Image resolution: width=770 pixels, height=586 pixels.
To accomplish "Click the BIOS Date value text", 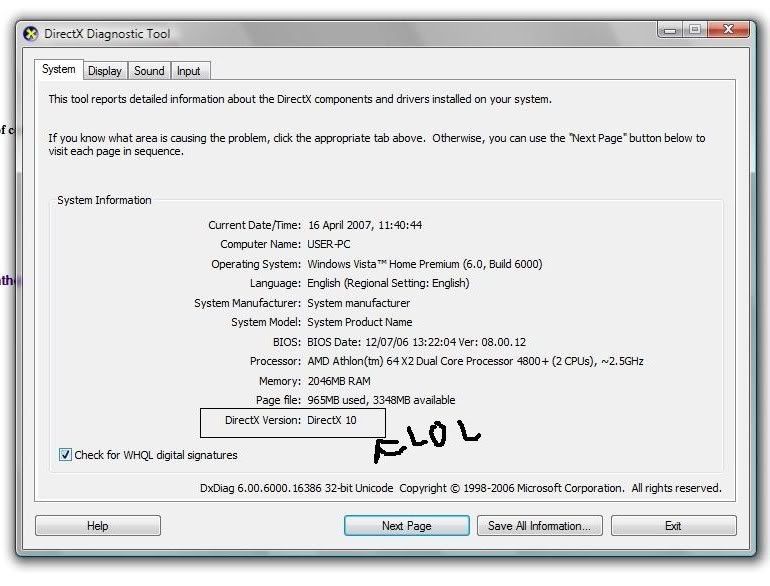I will pyautogui.click(x=416, y=342).
